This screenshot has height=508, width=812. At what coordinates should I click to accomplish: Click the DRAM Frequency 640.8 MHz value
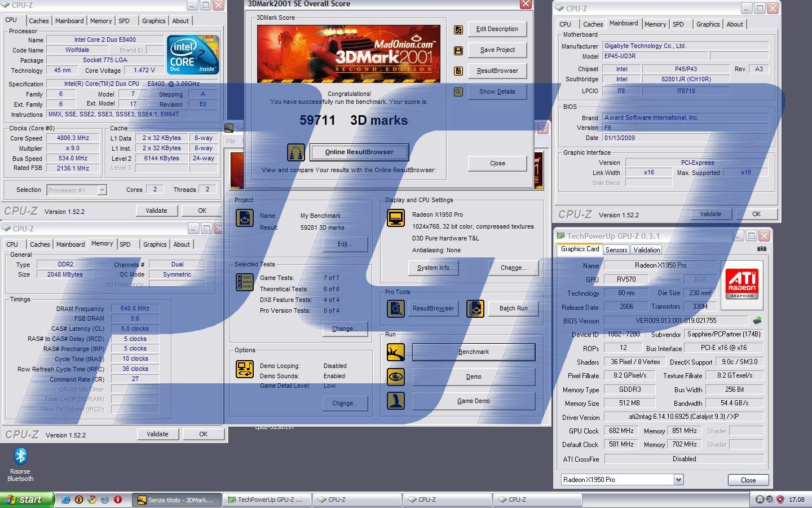pos(135,309)
